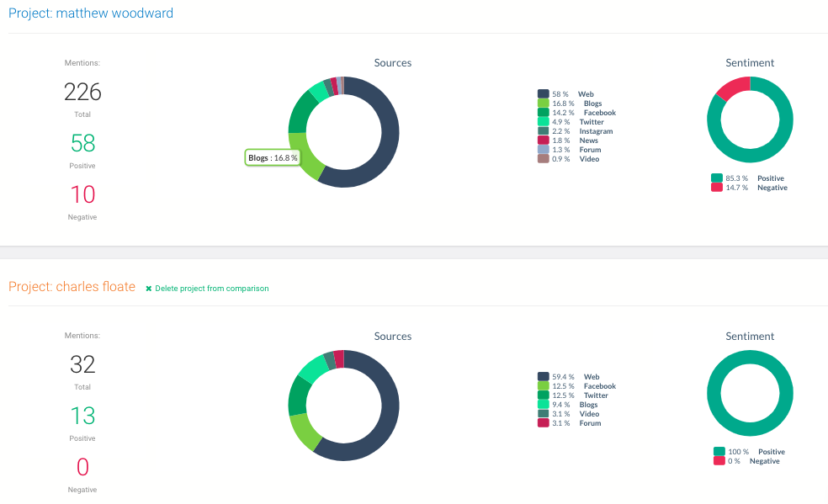
Task: Click positive mentions count 13
Action: click(x=83, y=416)
